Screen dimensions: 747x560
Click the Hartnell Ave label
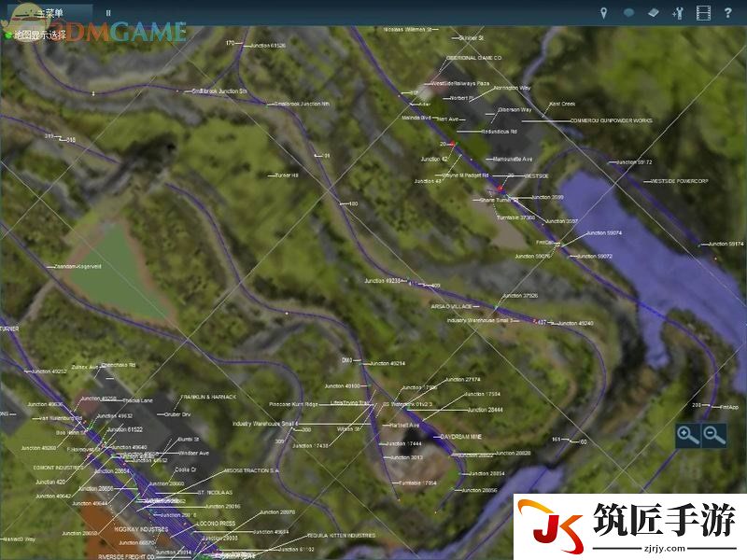[404, 426]
